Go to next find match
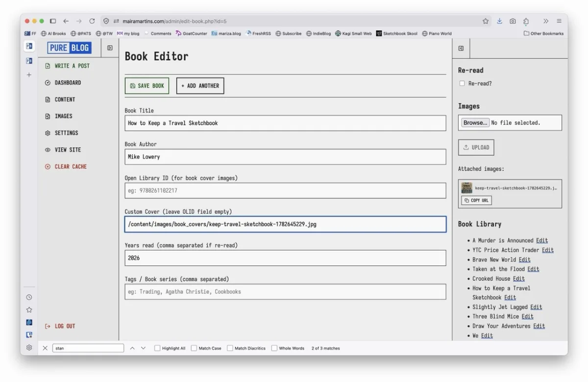 point(143,348)
